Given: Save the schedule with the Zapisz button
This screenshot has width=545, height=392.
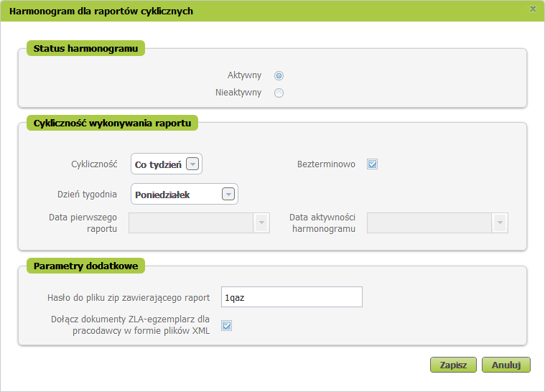Looking at the screenshot, I should pyautogui.click(x=453, y=365).
